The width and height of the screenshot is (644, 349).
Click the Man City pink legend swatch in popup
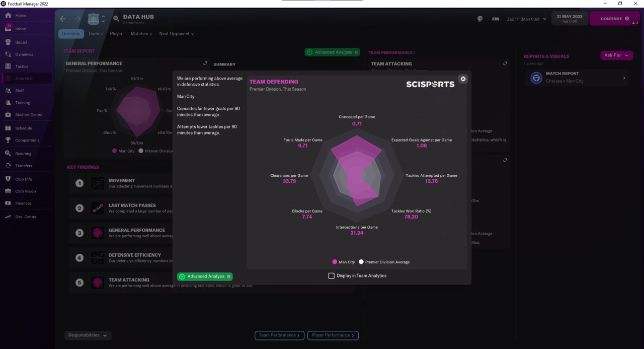[x=335, y=262]
